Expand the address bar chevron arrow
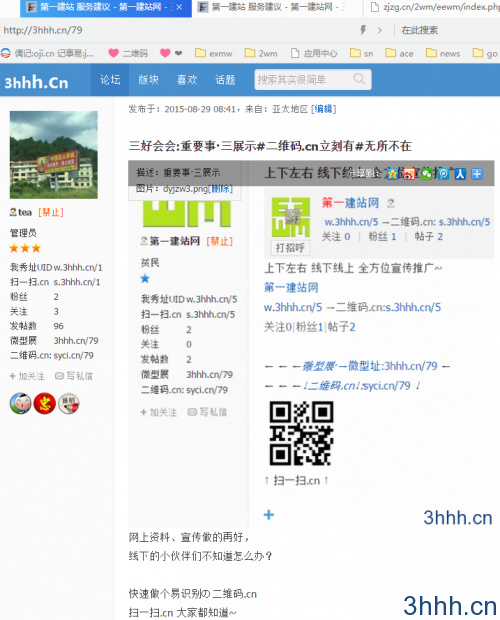The width and height of the screenshot is (500, 620). coord(379,30)
